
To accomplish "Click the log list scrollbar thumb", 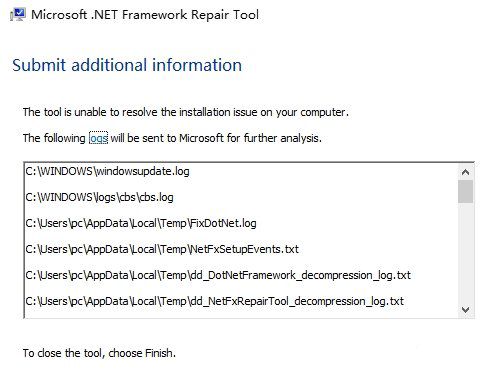I will 465,192.
